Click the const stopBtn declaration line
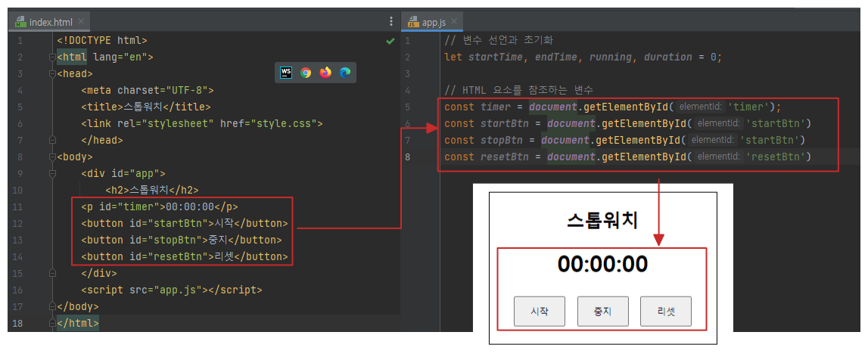This screenshot has height=363, width=868. 624,140
